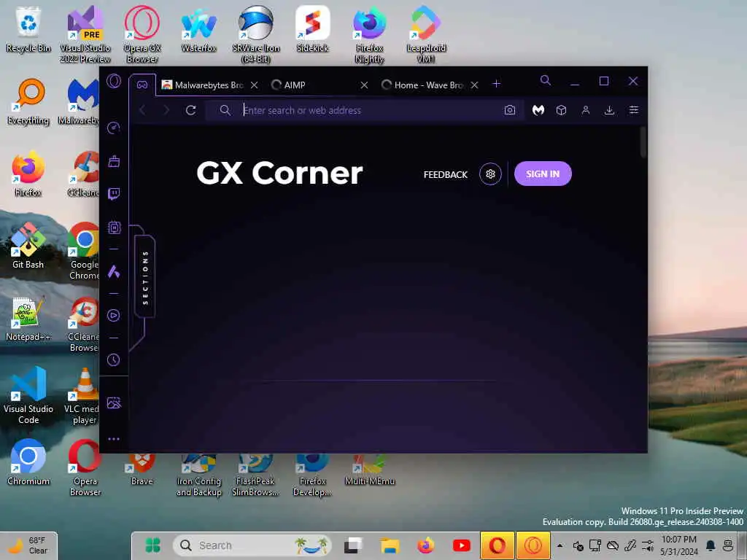Select Opera GX Browser desktop shortcut
Screen dimensions: 747x560
(142, 34)
